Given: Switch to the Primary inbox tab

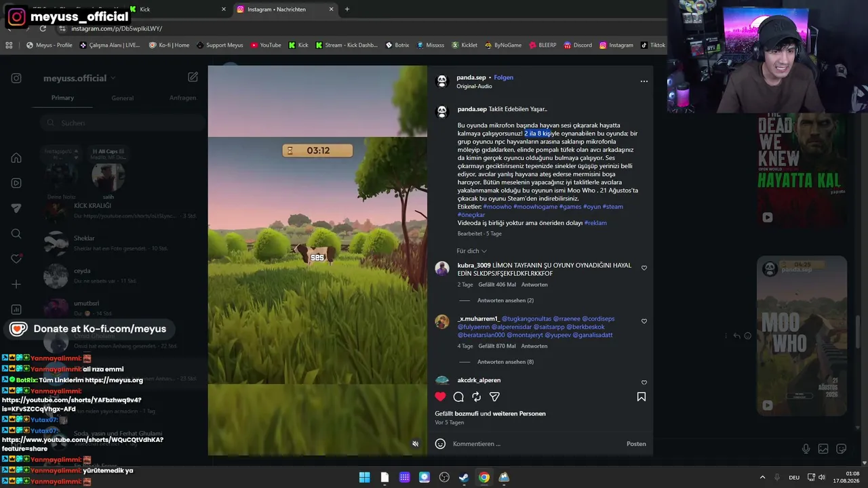Looking at the screenshot, I should tap(62, 98).
